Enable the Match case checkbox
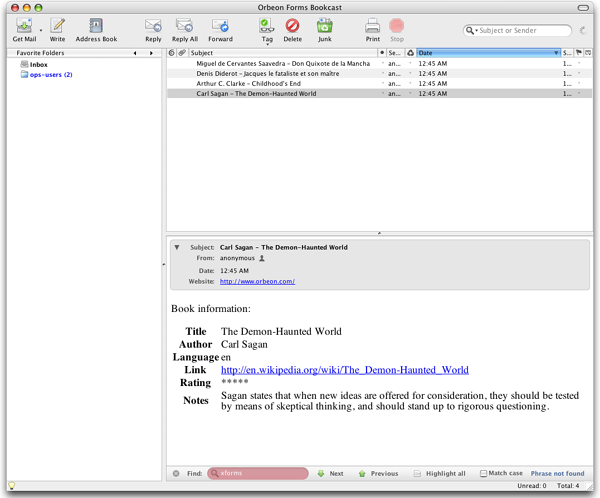600x498 pixels. point(484,473)
